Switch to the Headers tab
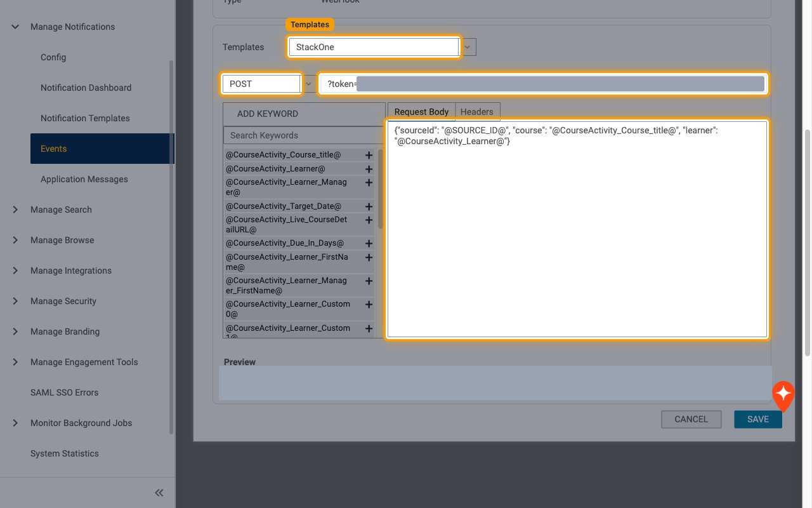 [477, 112]
